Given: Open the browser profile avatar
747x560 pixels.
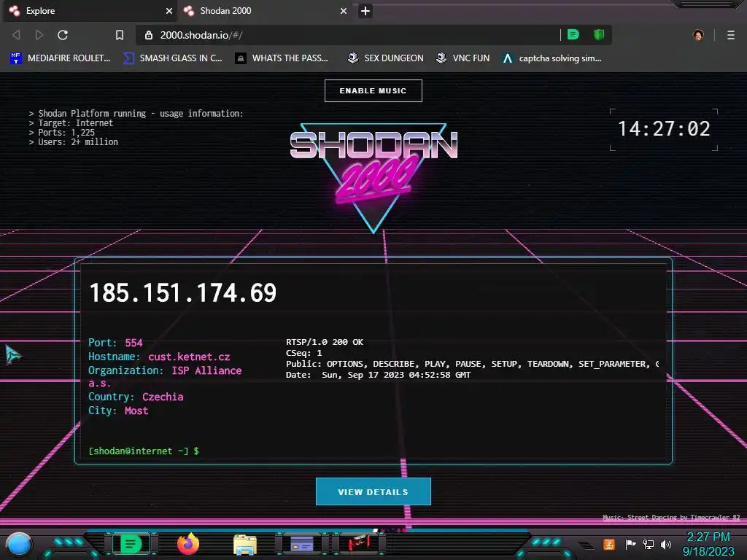Looking at the screenshot, I should (698, 35).
